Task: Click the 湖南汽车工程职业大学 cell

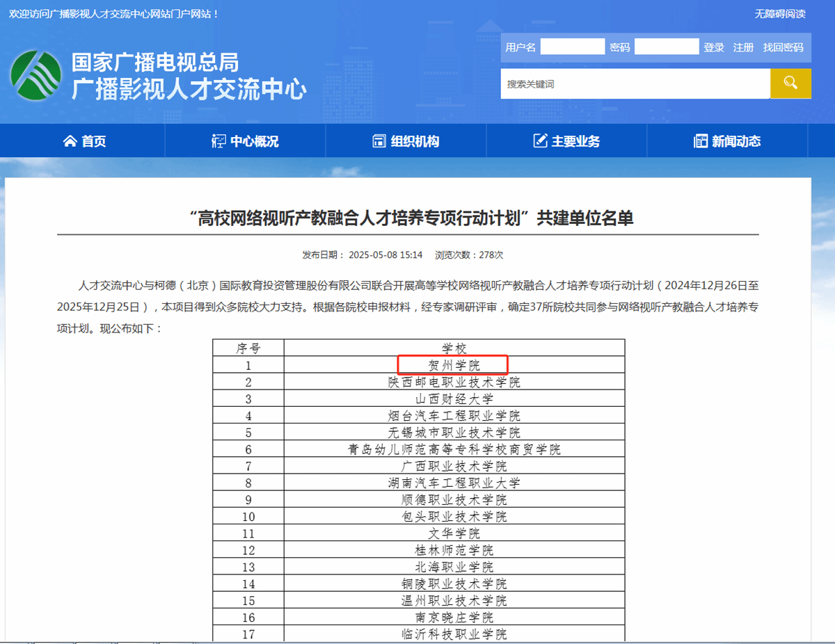Action: (454, 483)
